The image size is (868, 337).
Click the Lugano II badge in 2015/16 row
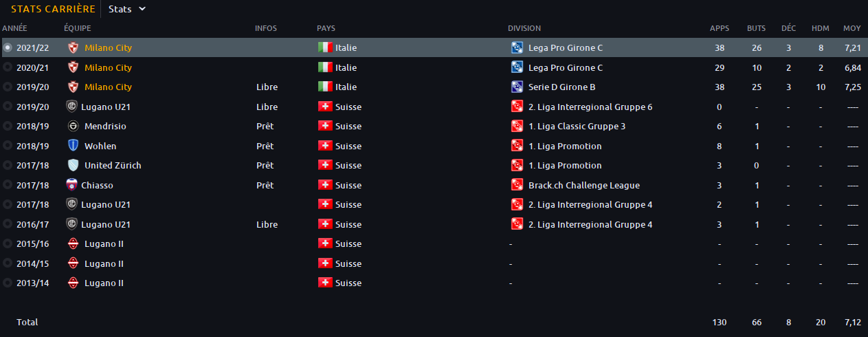(x=73, y=244)
